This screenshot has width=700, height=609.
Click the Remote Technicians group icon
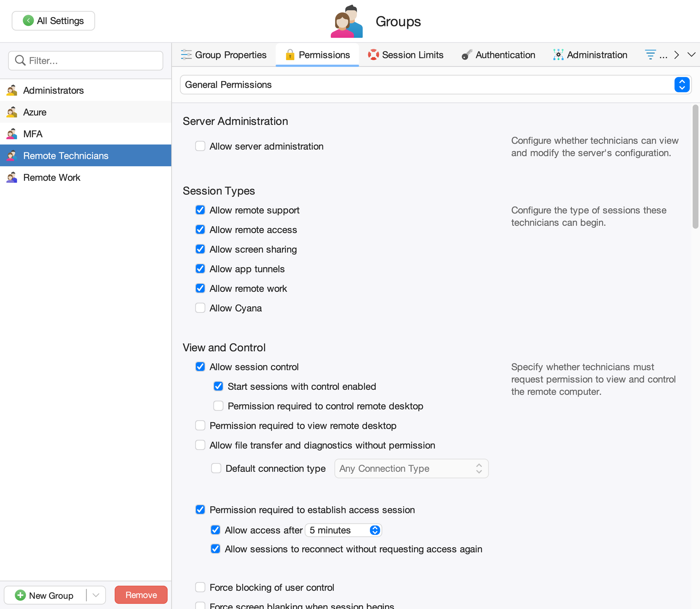[12, 156]
